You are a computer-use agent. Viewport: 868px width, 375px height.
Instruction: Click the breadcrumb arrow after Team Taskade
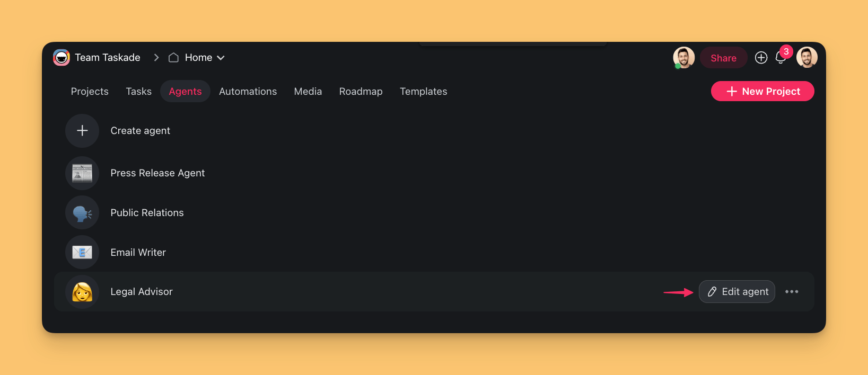point(156,58)
